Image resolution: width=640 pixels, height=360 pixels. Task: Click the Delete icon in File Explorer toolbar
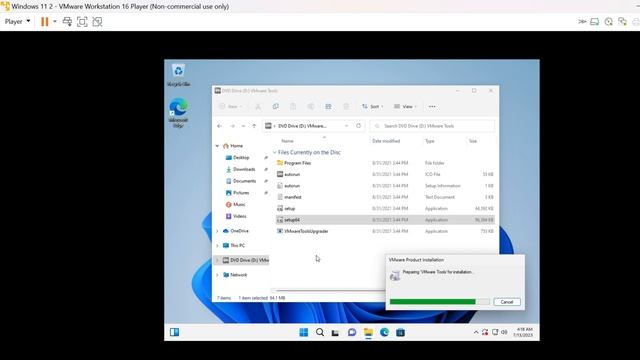coord(346,107)
